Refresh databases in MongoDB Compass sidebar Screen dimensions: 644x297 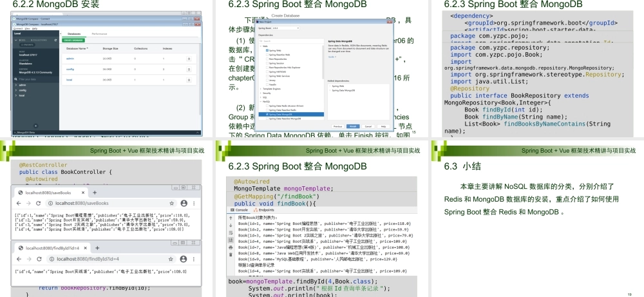55,40
